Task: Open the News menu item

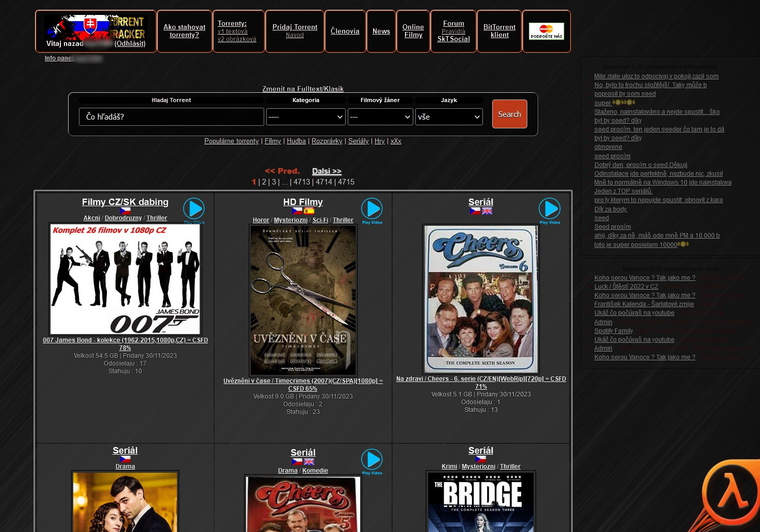Action: (381, 31)
